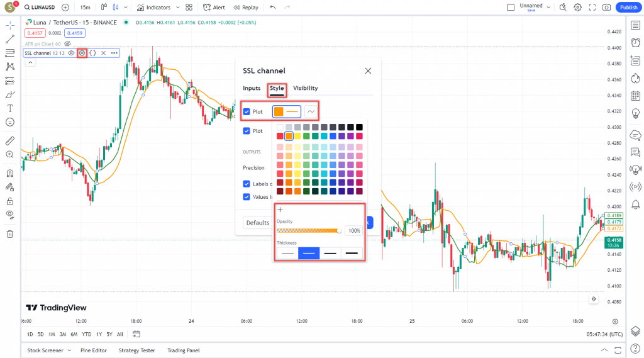Screen dimensions: 644x358
Task: Open the Trading Panel tab
Action: (x=183, y=350)
